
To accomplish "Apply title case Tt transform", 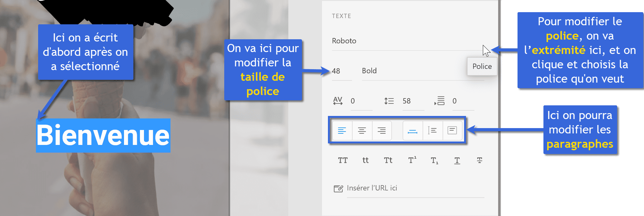I will pos(388,160).
